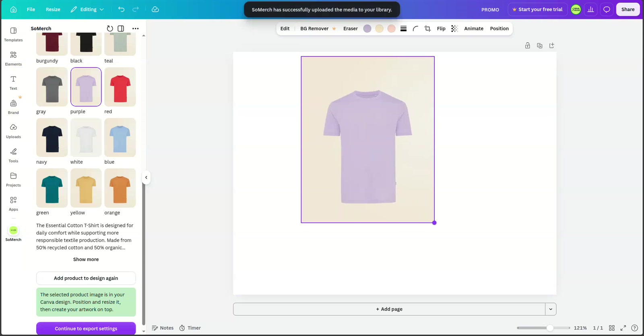The image size is (644, 336).
Task: Open the Text panel
Action: click(x=13, y=83)
